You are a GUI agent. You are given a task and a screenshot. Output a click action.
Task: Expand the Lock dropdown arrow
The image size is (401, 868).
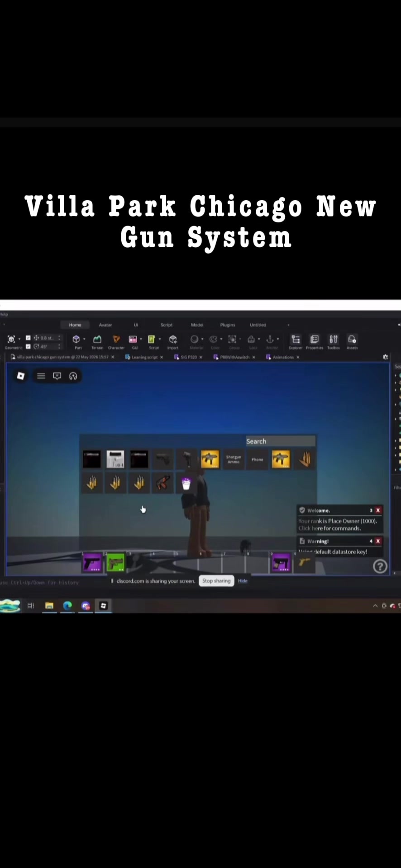(259, 339)
